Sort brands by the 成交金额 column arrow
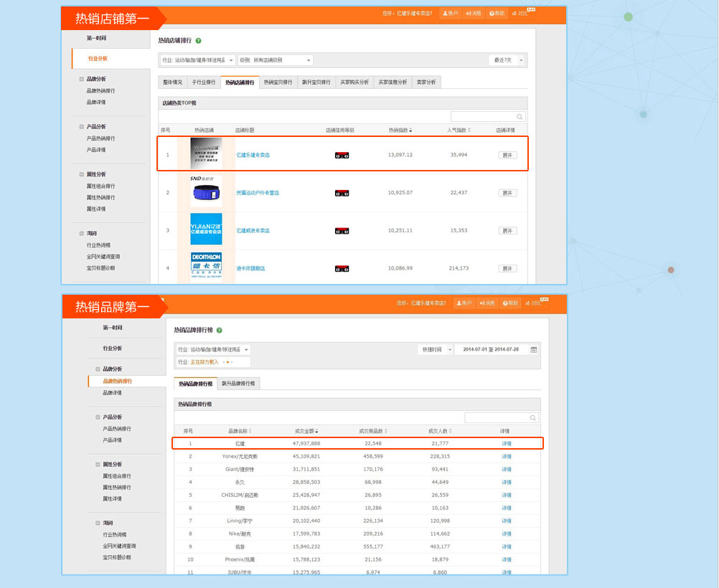 coord(316,431)
